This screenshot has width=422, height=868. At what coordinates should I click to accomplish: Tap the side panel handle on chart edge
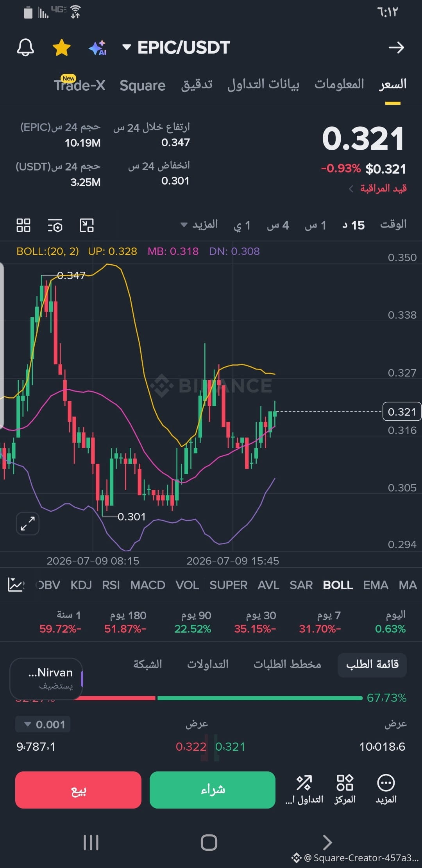(x=2, y=346)
